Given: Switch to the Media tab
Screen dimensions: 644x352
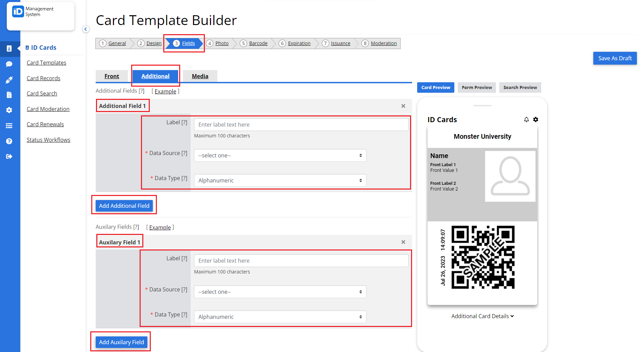Looking at the screenshot, I should [x=200, y=76].
